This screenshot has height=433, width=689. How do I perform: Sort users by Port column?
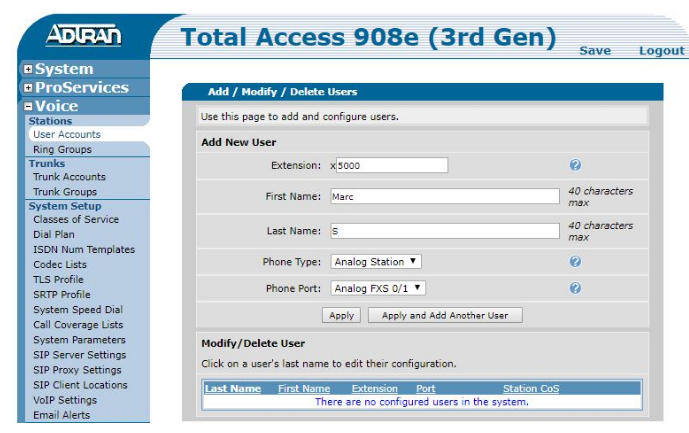[x=425, y=389]
